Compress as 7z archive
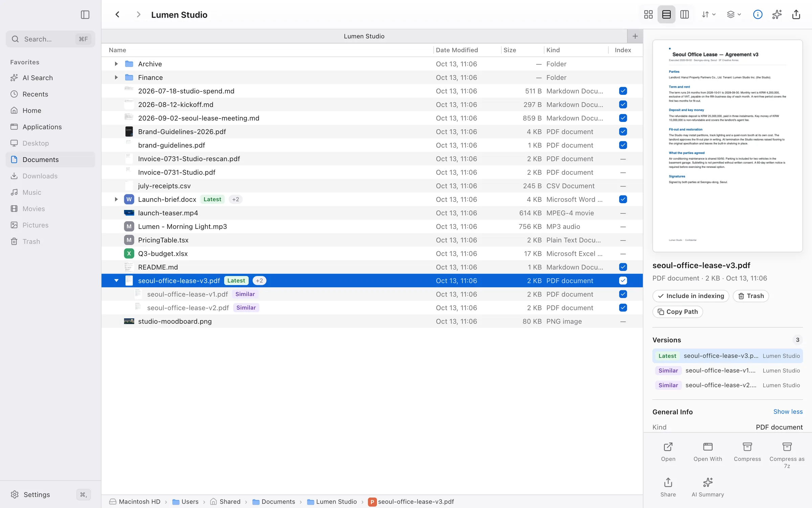Image resolution: width=812 pixels, height=508 pixels. [787, 455]
